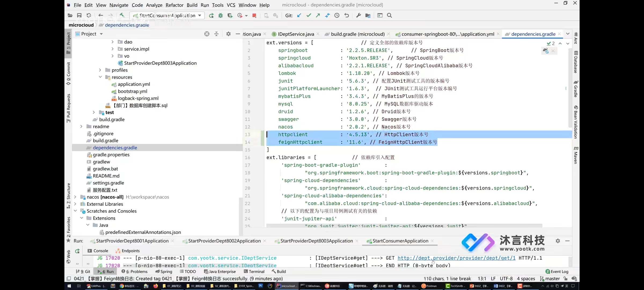
Task: Show hidden editor tabs dropdown arrow
Action: point(568,34)
